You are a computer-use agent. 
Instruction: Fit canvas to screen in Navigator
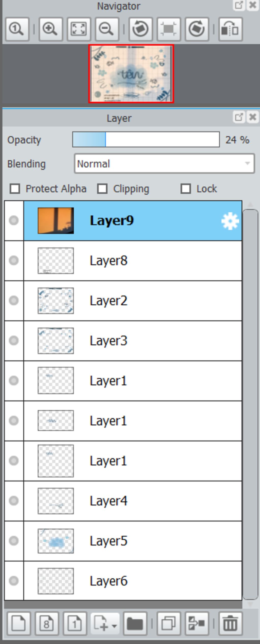pos(79,29)
